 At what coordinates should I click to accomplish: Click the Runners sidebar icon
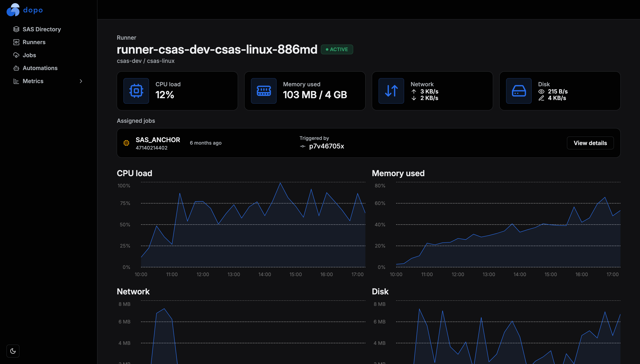[16, 42]
